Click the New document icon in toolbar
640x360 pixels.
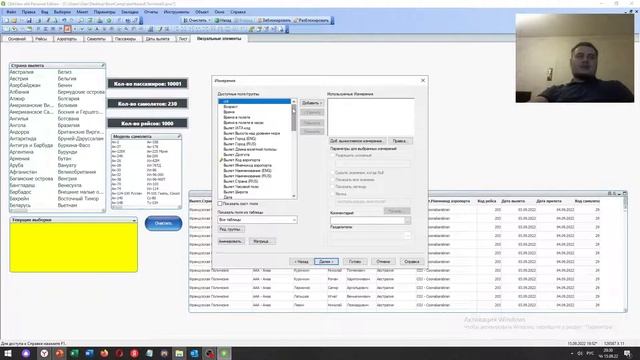click(x=7, y=20)
